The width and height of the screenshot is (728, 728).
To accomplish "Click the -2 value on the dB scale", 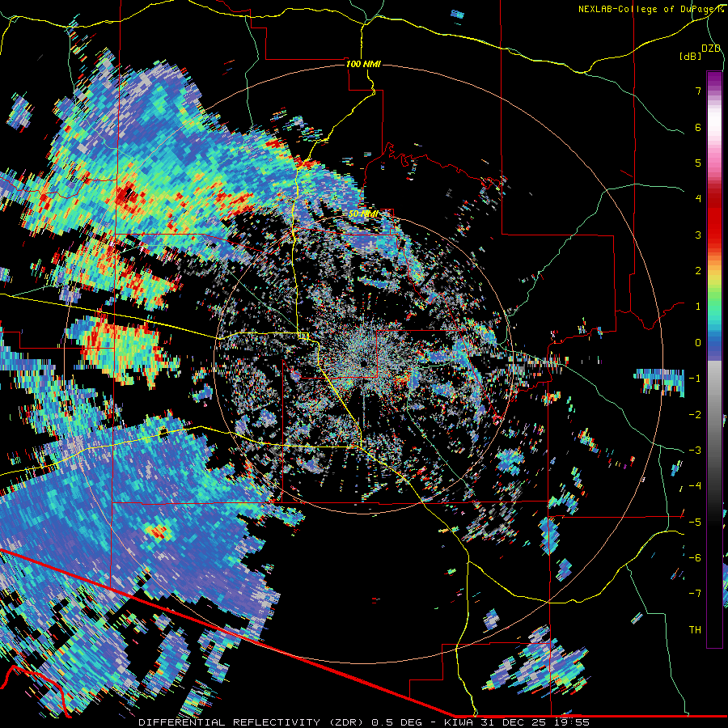I will [695, 415].
